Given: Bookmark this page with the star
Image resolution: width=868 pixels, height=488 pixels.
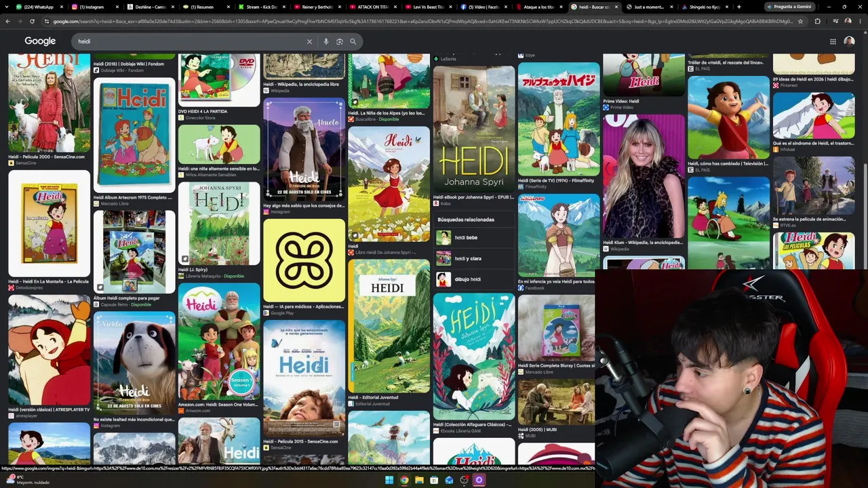Looking at the screenshot, I should 800,21.
